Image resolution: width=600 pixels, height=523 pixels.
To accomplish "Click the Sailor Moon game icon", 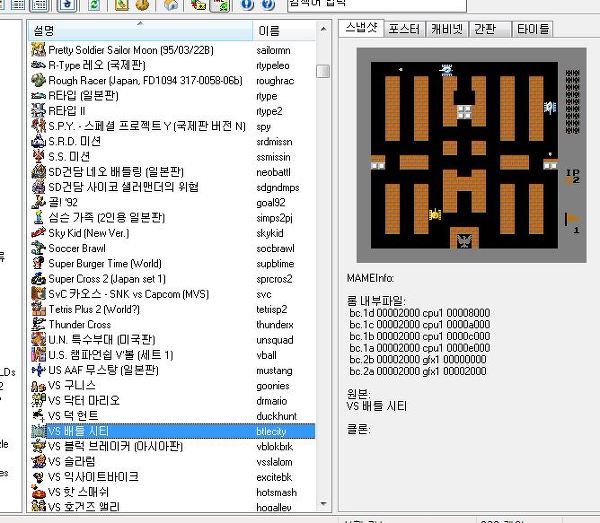I will (x=38, y=50).
